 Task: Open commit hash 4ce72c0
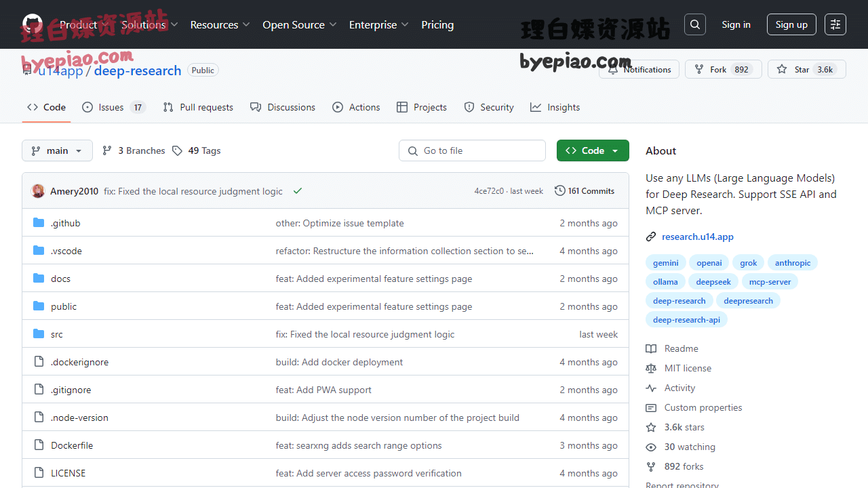tap(489, 191)
